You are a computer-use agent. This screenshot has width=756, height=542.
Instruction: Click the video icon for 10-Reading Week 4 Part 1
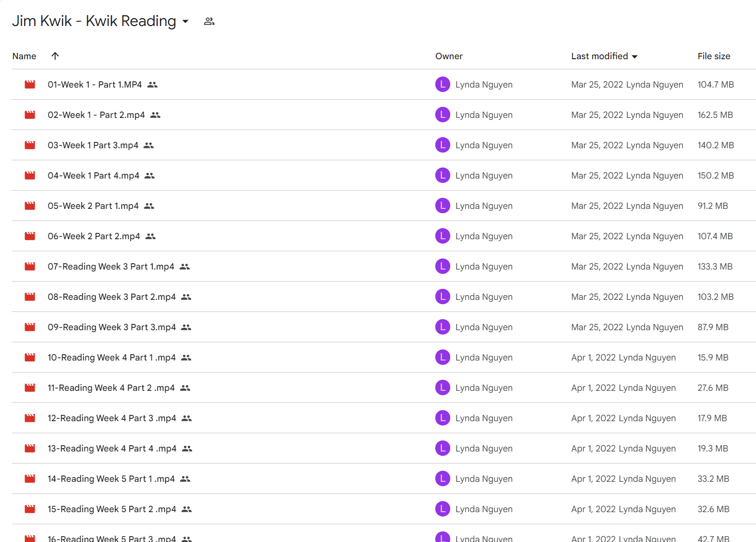30,357
